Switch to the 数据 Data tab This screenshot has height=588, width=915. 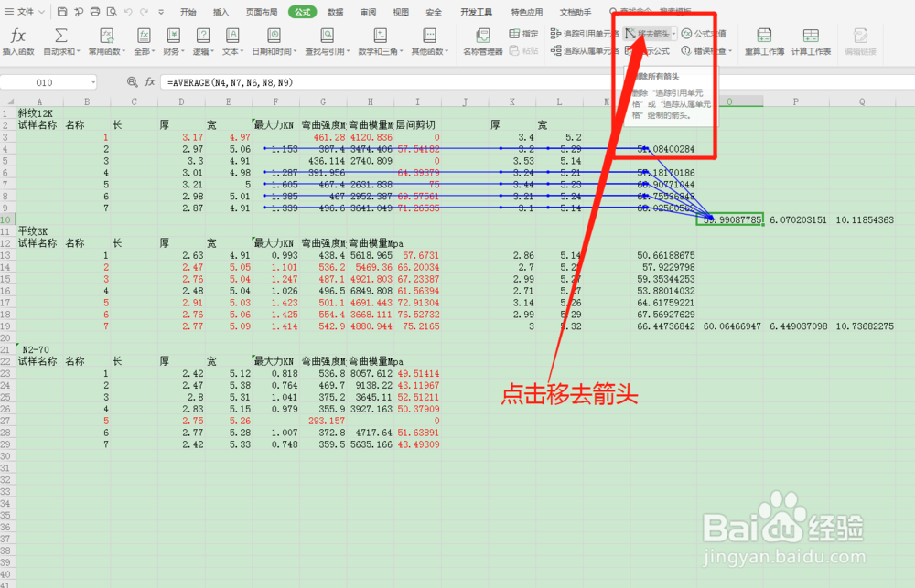(336, 12)
